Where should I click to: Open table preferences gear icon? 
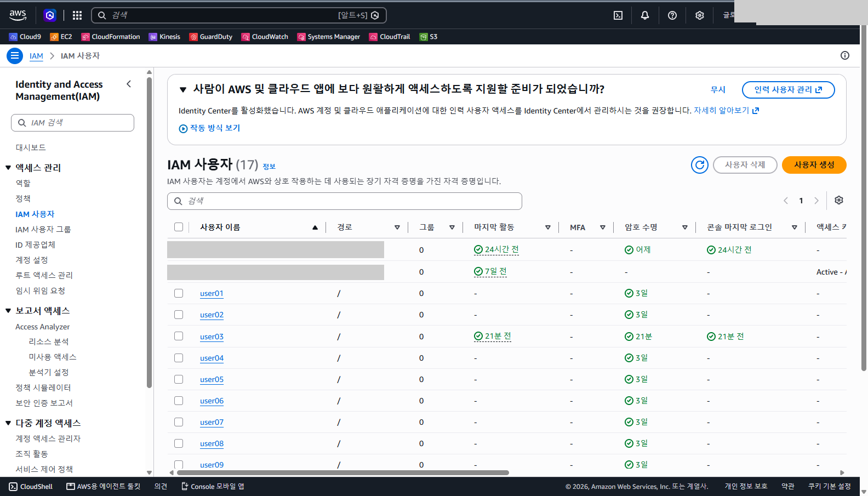point(839,201)
